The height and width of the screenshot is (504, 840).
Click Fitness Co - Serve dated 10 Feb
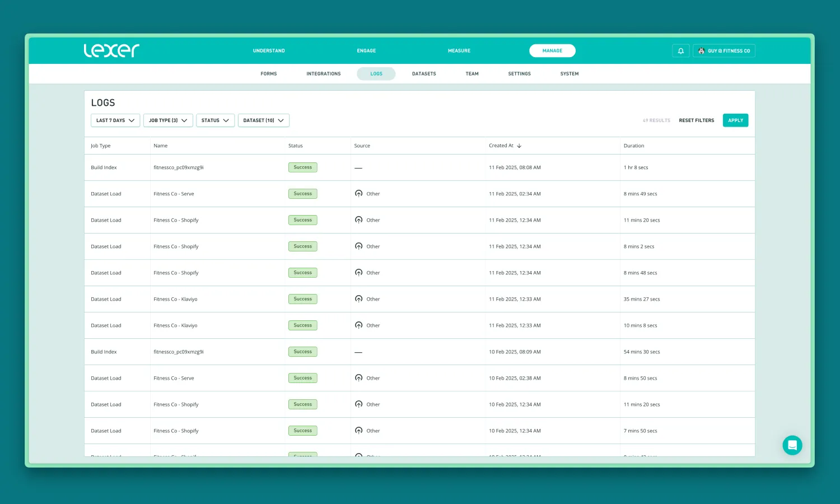coord(174,378)
